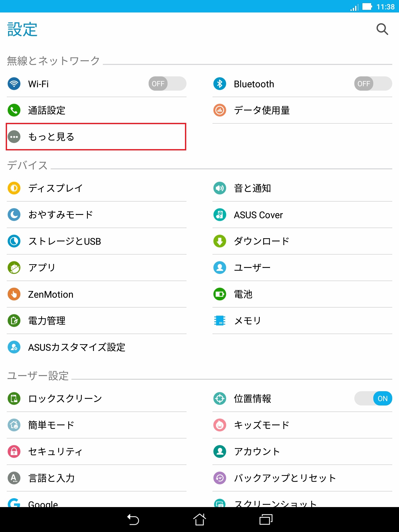Image resolution: width=399 pixels, height=532 pixels.
Task: Tap the Android home navigation button
Action: 199,520
